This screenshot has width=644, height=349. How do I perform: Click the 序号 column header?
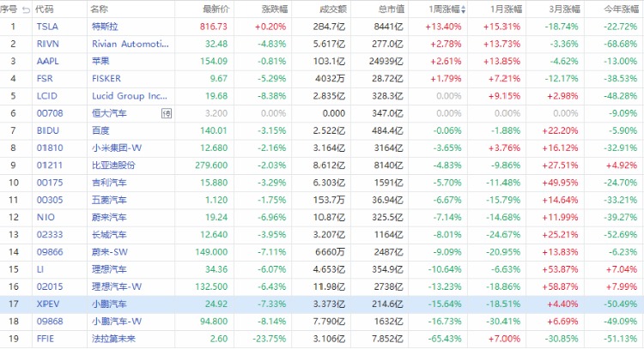pos(9,9)
